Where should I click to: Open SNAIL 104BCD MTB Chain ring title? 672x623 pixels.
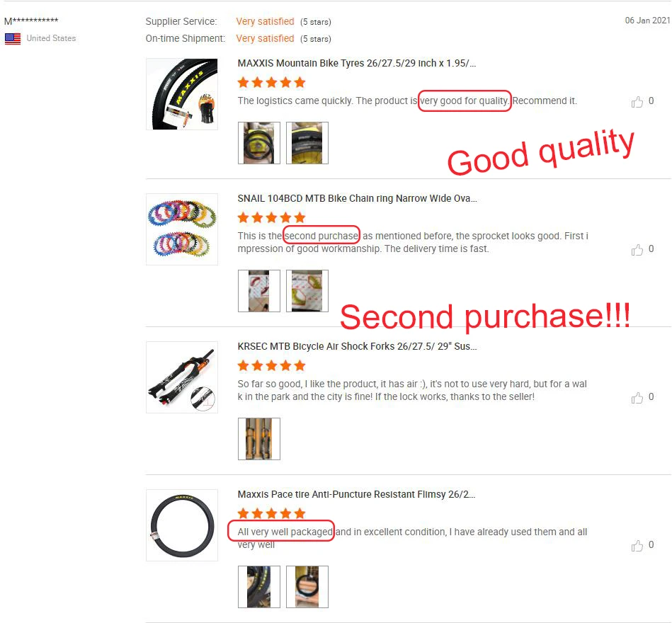click(357, 198)
